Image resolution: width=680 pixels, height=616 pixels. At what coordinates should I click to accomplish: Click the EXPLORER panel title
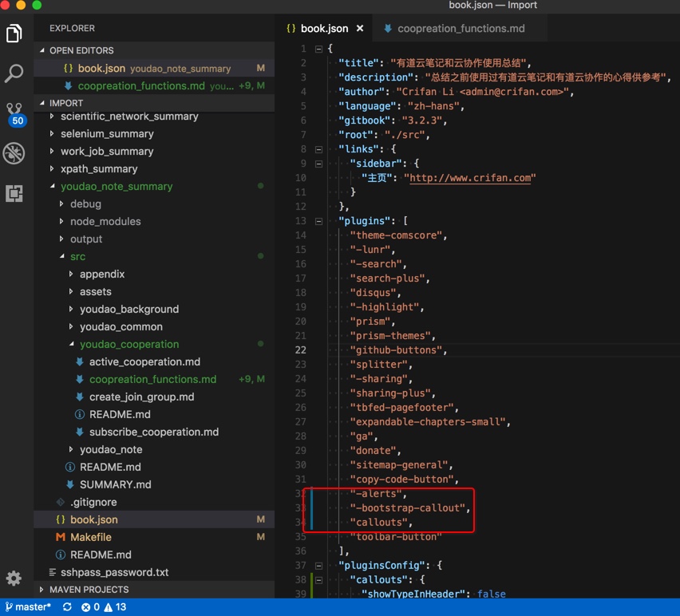coord(72,28)
